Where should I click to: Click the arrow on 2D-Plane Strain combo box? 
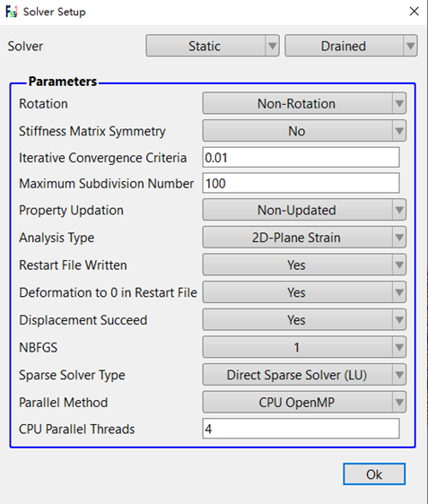pyautogui.click(x=399, y=238)
